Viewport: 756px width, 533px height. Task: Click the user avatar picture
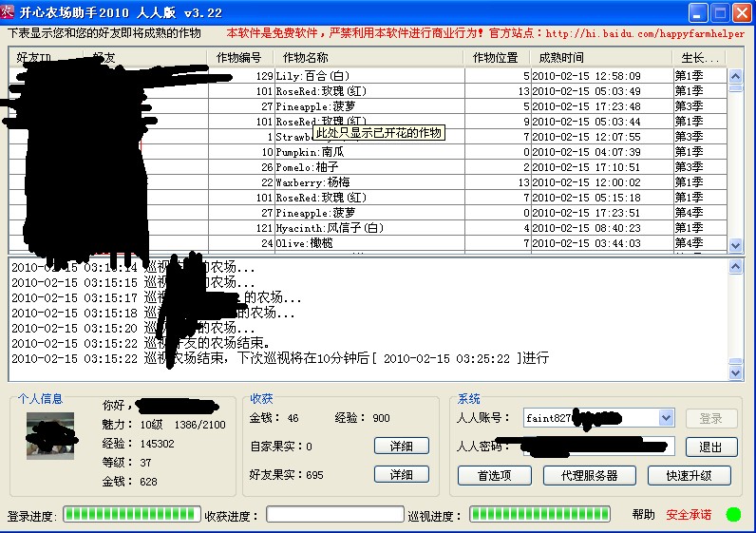(x=50, y=436)
